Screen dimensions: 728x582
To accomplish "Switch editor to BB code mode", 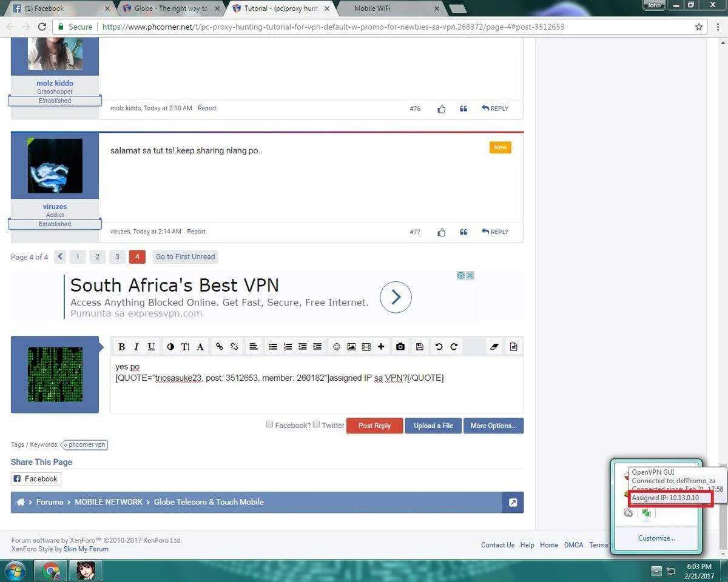I will tap(513, 347).
